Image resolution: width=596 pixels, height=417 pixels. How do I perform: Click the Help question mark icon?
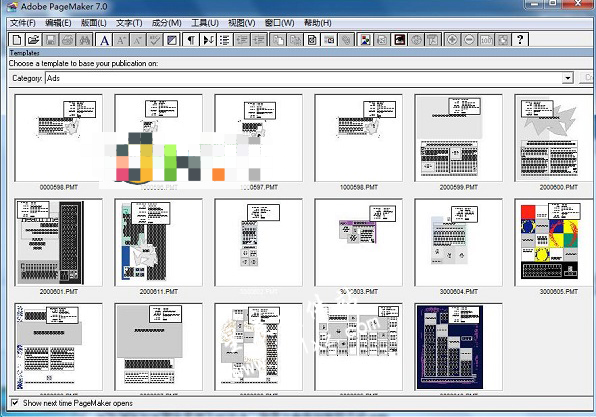[x=520, y=40]
